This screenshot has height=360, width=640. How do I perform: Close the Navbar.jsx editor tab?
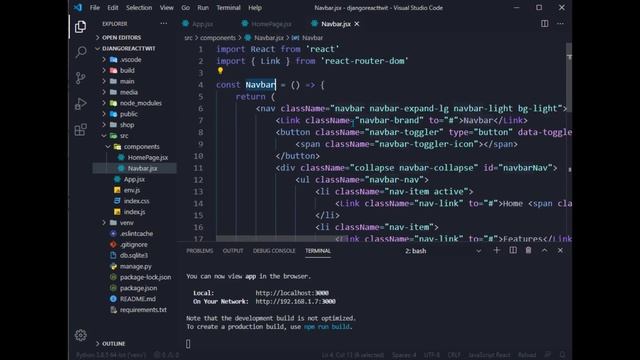[x=357, y=24]
